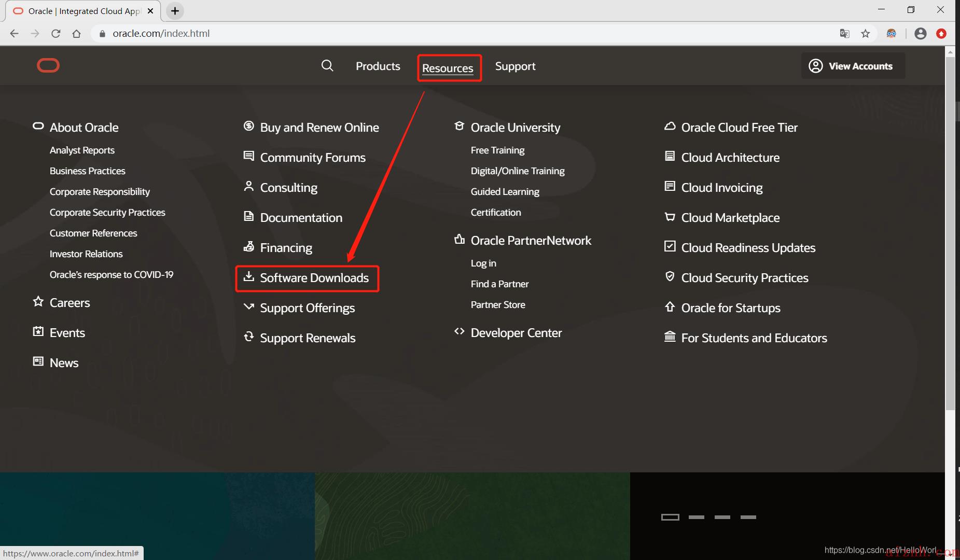960x560 pixels.
Task: Open a new browser tab
Action: [x=175, y=11]
